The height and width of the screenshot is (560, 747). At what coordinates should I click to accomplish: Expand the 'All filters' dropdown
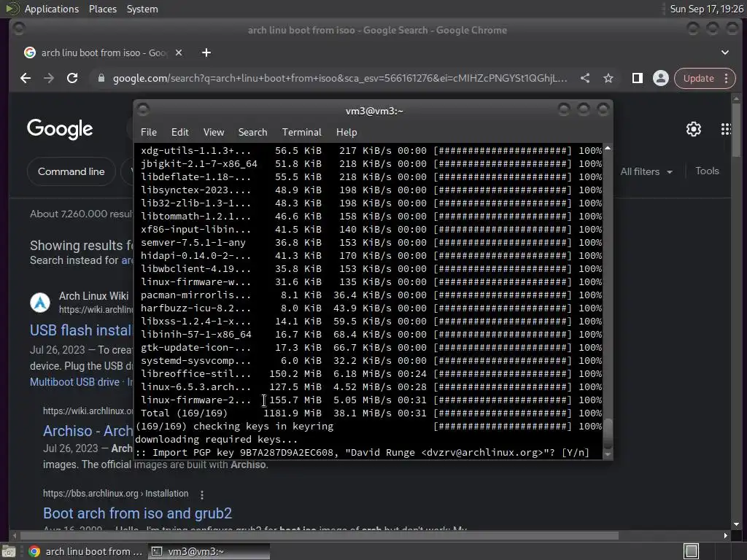(646, 171)
